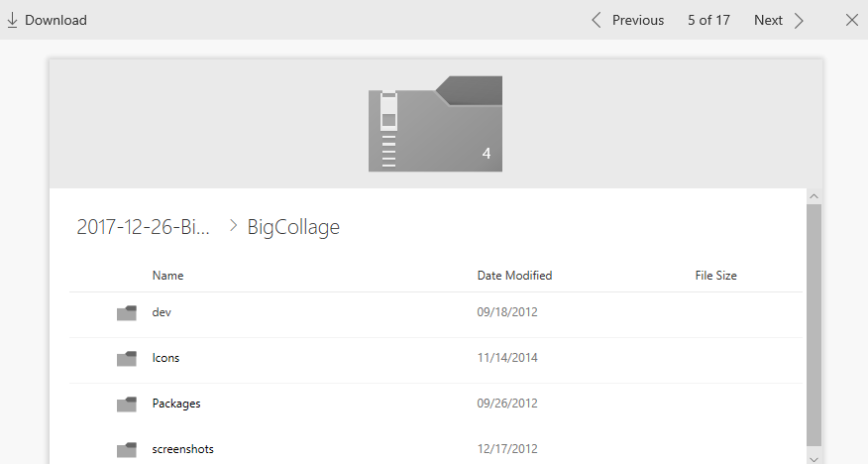The height and width of the screenshot is (464, 868).
Task: Close the file preview viewer
Action: tap(852, 20)
